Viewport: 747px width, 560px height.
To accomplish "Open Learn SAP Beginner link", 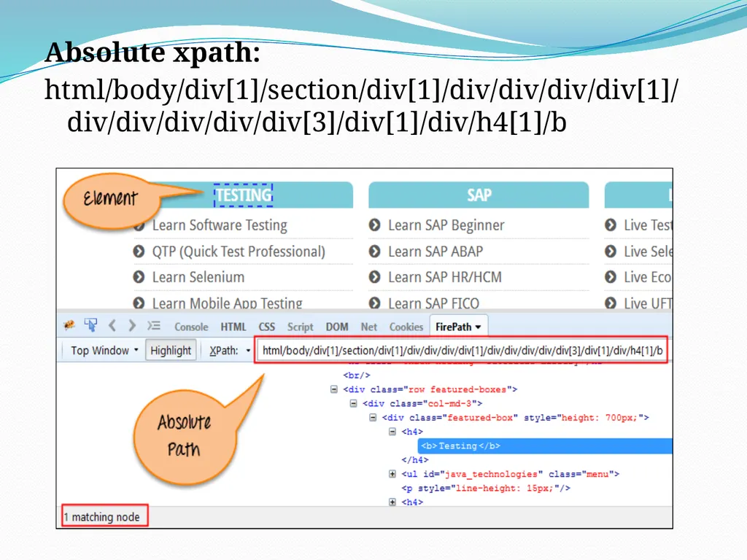I will pos(446,225).
